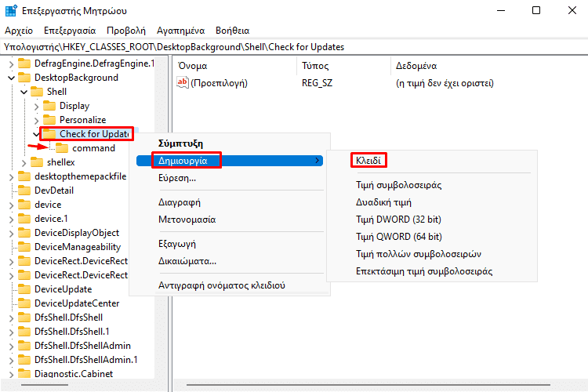Image resolution: width=588 pixels, height=392 pixels.
Task: Click the DesktopBackground folder icon
Action: click(24, 78)
